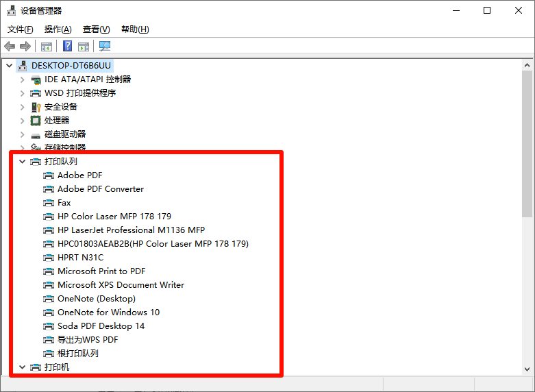This screenshot has width=535, height=392.
Task: Click the 根打印队列 printer icon
Action: 49,354
